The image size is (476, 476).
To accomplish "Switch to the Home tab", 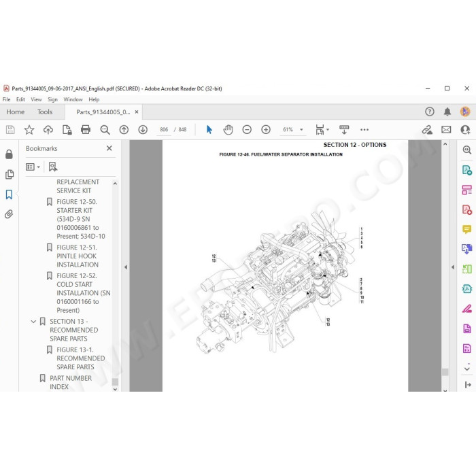I will click(16, 112).
